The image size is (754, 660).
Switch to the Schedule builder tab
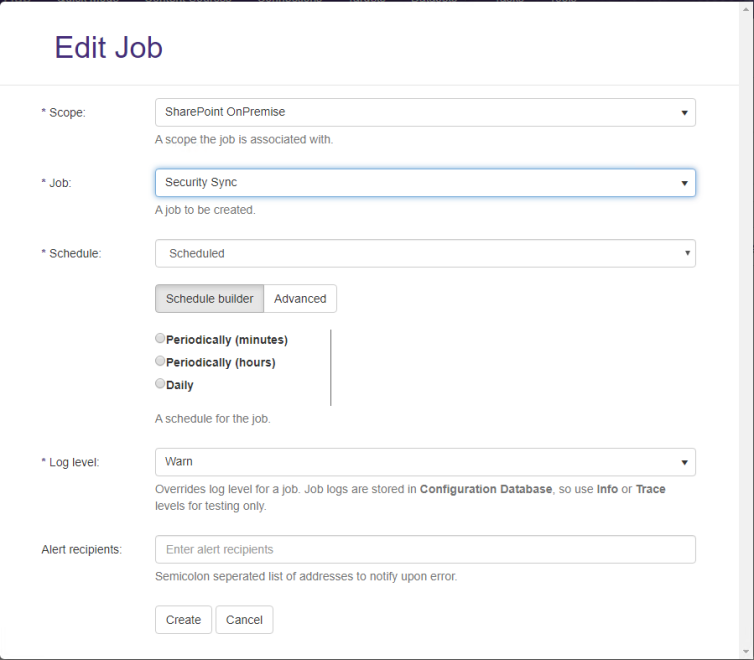coord(209,299)
